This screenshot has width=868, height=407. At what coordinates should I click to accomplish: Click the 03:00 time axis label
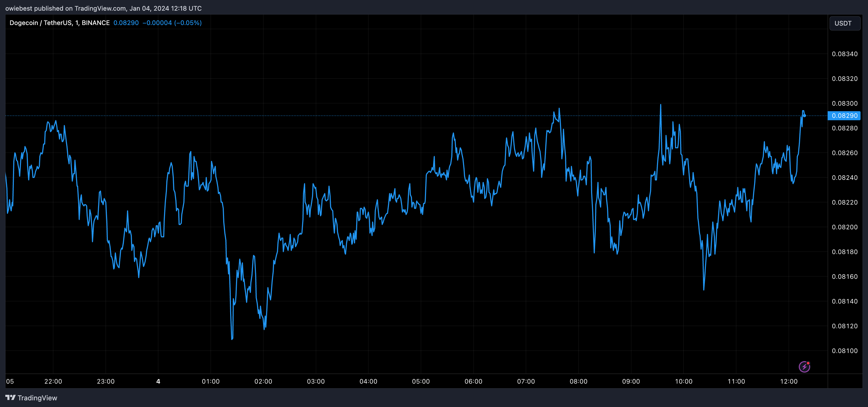[x=316, y=381]
